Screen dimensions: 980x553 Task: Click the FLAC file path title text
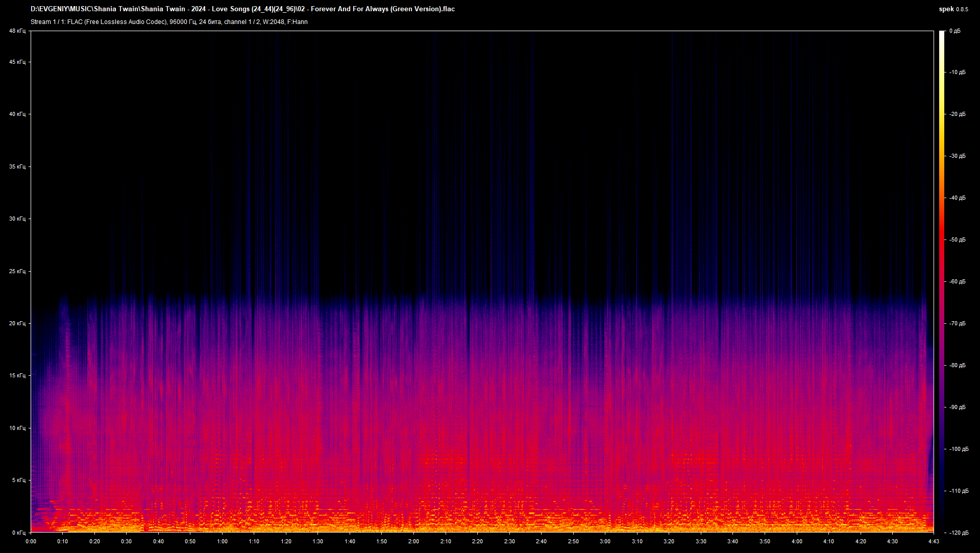pyautogui.click(x=242, y=9)
